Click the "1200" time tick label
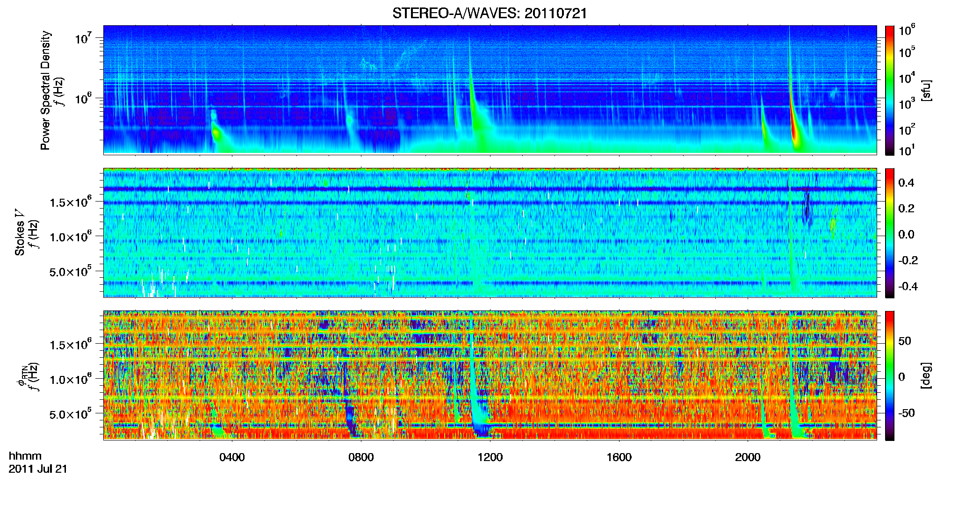Screen dimensions: 980x505 [x=490, y=457]
